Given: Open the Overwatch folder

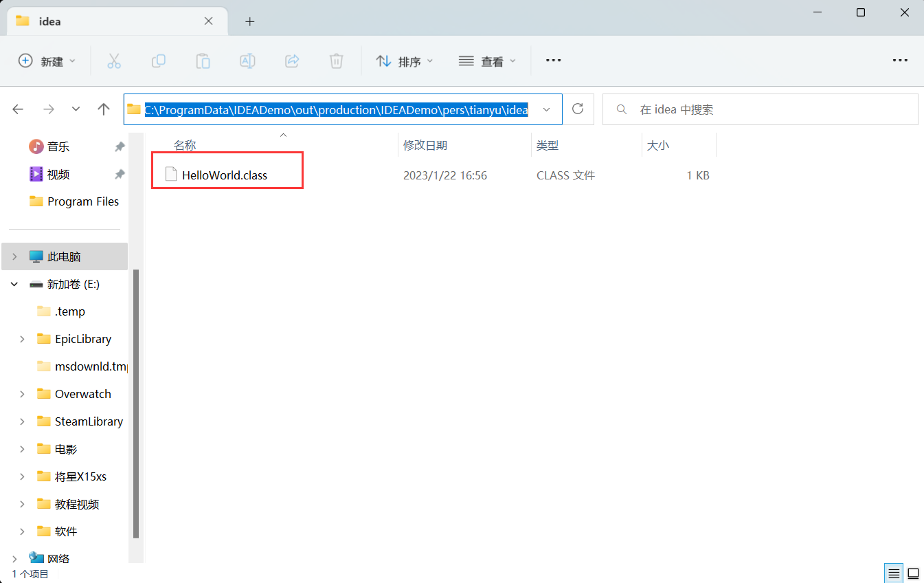Looking at the screenshot, I should [x=83, y=394].
